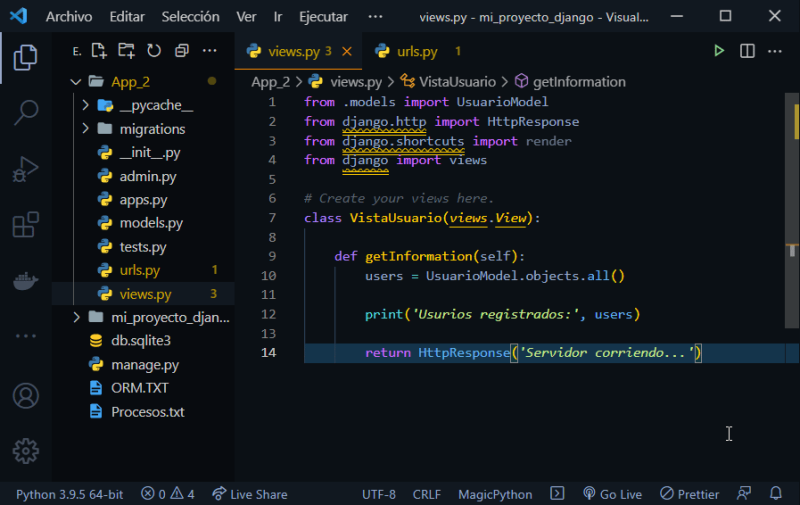The height and width of the screenshot is (505, 800).
Task: Select Python 3.9.5 64-bit interpreter
Action: coord(69,494)
